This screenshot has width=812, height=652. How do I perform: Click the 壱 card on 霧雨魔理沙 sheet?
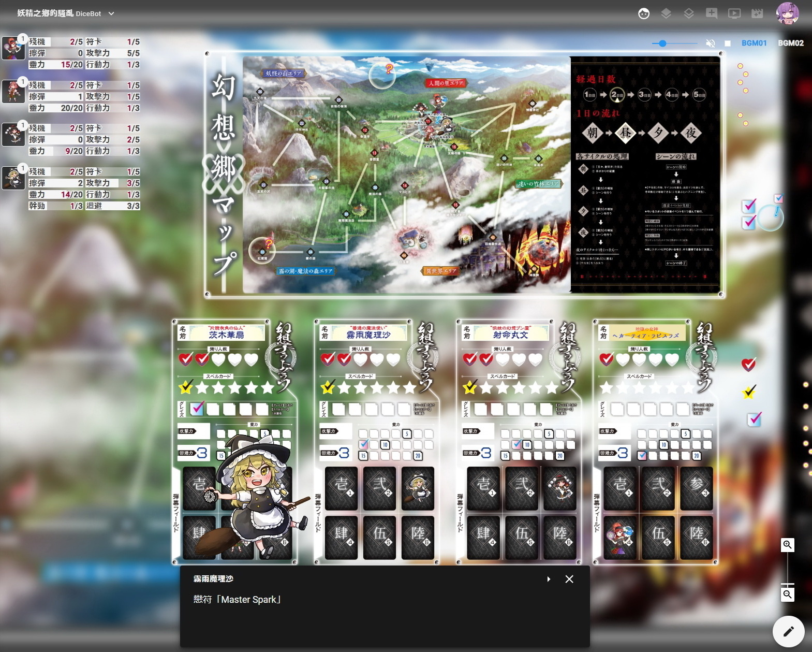341,488
